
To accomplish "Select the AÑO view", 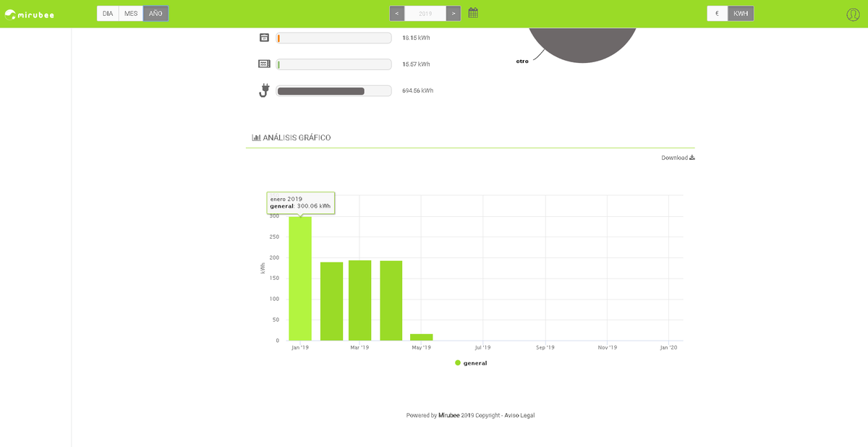I will [x=156, y=14].
